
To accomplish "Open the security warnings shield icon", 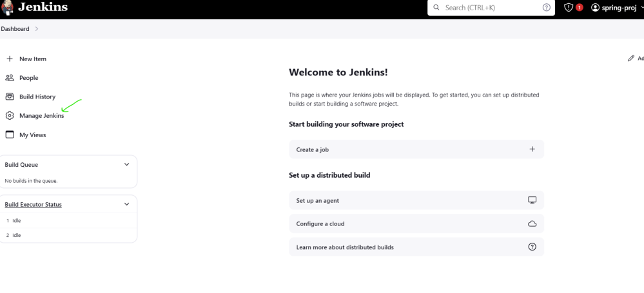I will [x=569, y=8].
